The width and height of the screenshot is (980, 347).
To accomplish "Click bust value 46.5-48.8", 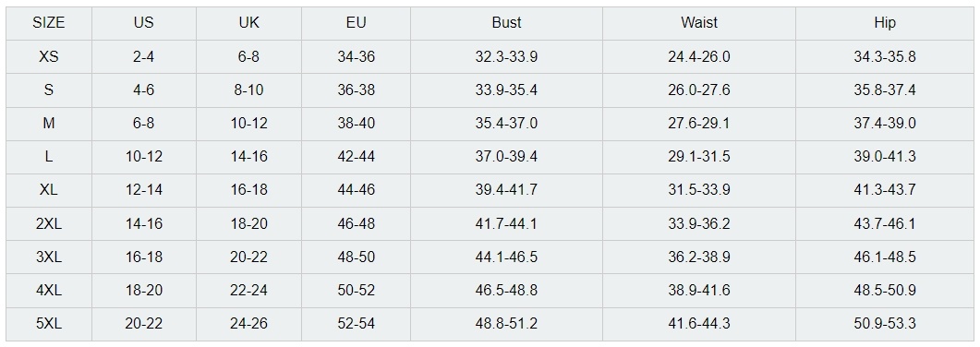I will tap(506, 291).
